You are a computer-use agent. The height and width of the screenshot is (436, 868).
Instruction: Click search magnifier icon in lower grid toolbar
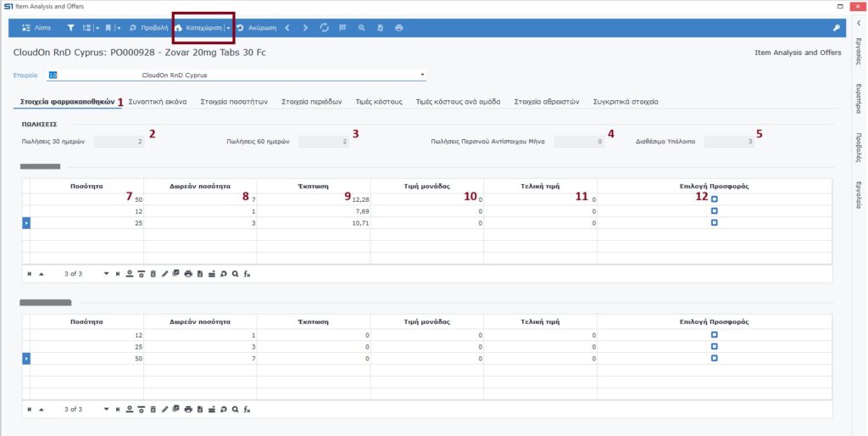235,410
